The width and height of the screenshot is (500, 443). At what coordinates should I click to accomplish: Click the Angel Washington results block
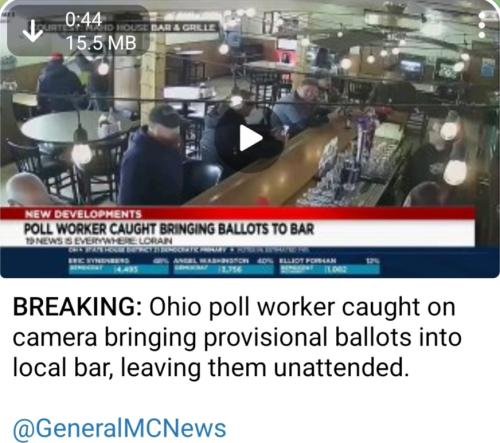[223, 266]
